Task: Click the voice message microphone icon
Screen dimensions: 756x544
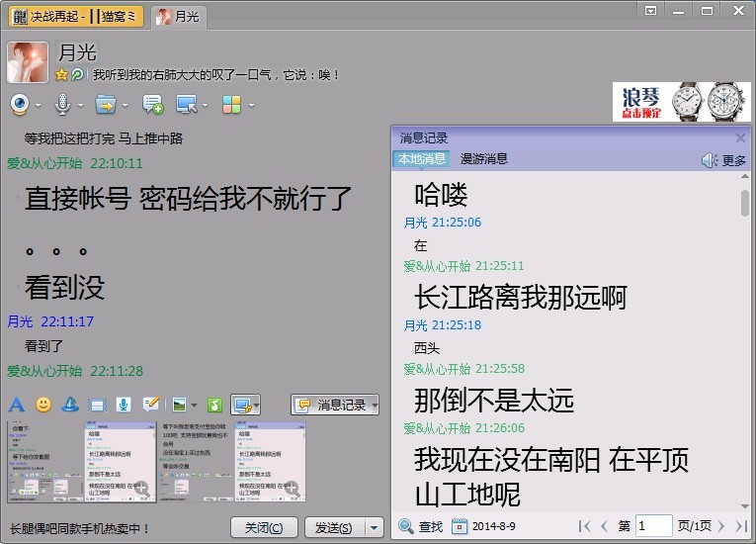Action: tap(124, 405)
